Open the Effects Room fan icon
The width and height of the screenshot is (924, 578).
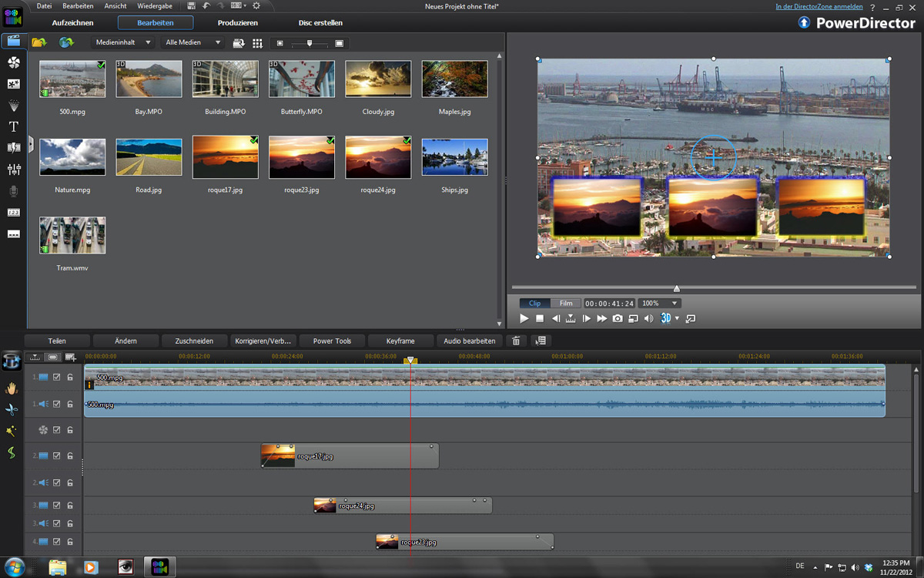(13, 62)
